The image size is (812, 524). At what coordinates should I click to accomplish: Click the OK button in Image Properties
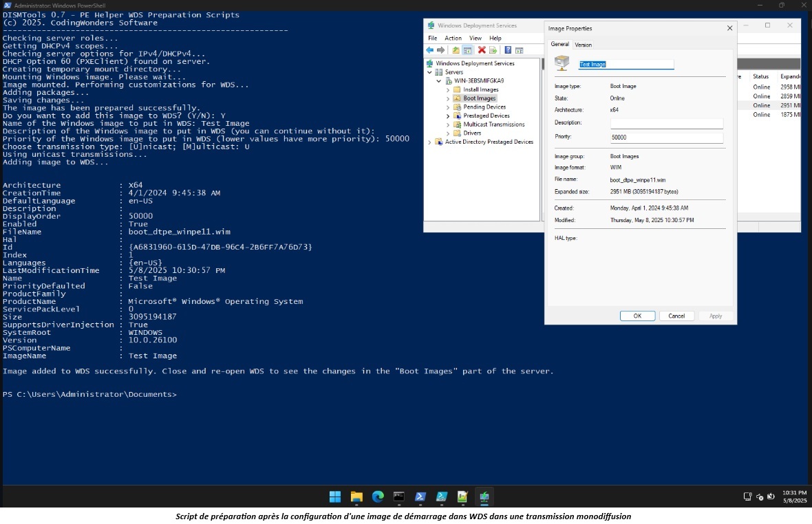[x=637, y=316]
